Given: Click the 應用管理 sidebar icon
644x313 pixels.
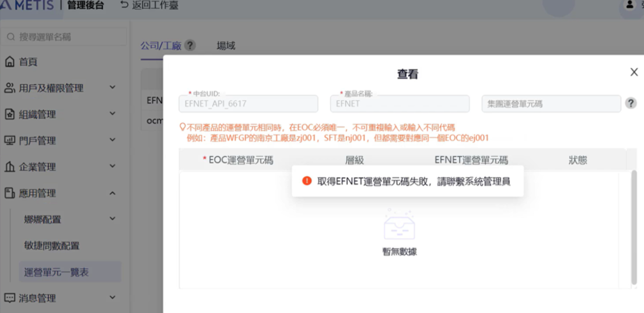Looking at the screenshot, I should tap(10, 193).
